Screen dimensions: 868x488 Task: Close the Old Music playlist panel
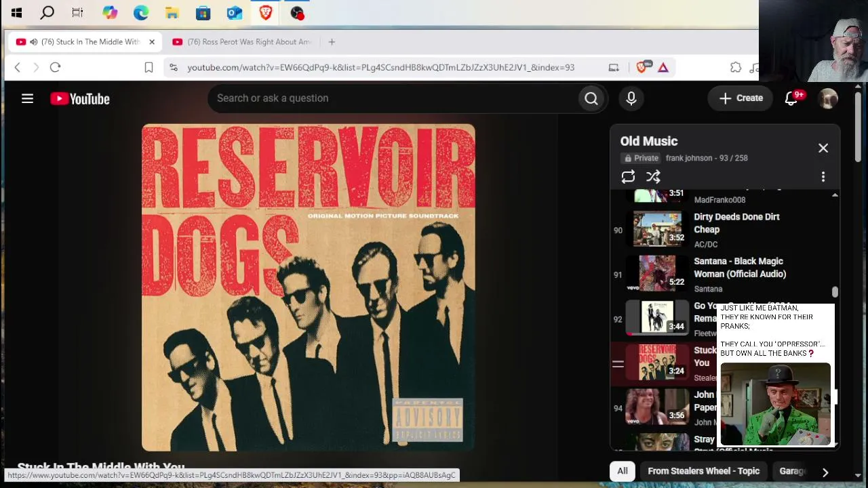pyautogui.click(x=823, y=148)
